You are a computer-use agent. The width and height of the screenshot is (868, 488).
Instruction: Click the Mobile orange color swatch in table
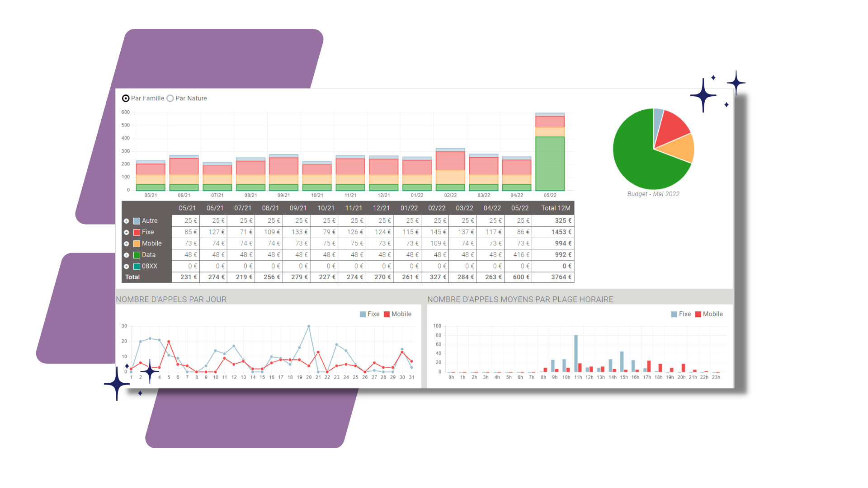pyautogui.click(x=137, y=244)
